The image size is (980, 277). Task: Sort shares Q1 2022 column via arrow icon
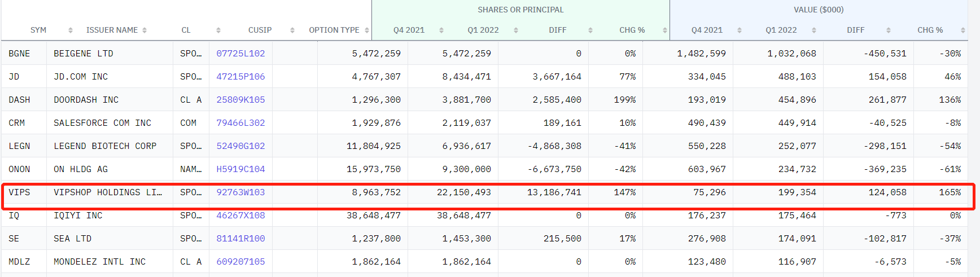click(516, 30)
